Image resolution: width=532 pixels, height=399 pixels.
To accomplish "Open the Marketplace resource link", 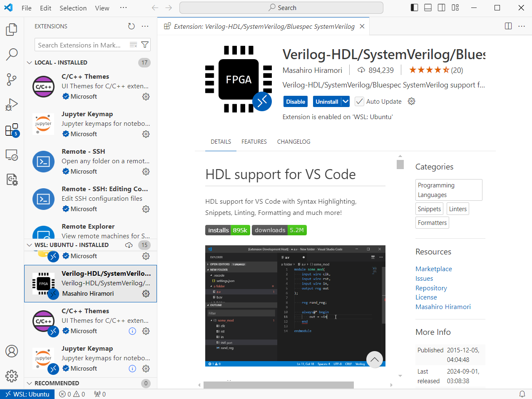I will pyautogui.click(x=434, y=269).
